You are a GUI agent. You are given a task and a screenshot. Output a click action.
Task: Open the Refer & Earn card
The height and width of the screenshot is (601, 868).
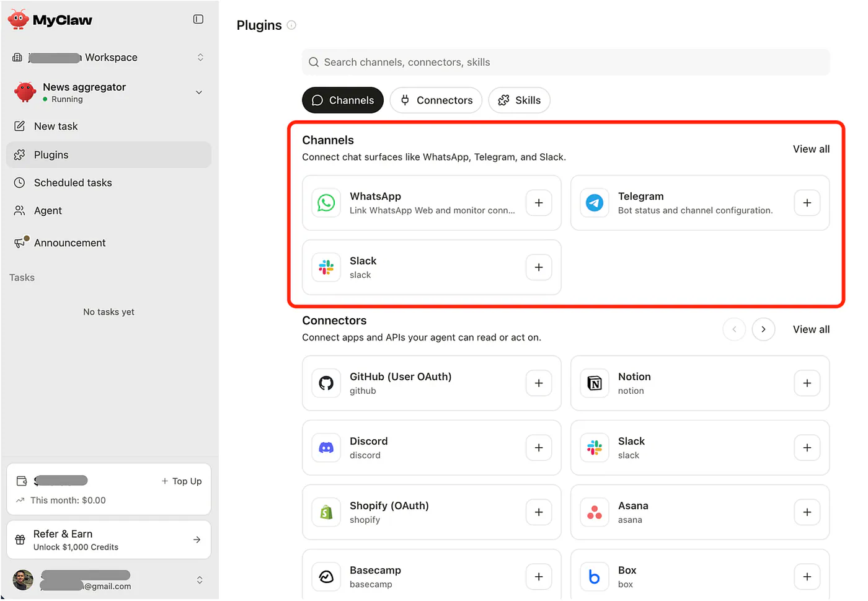[x=109, y=540]
